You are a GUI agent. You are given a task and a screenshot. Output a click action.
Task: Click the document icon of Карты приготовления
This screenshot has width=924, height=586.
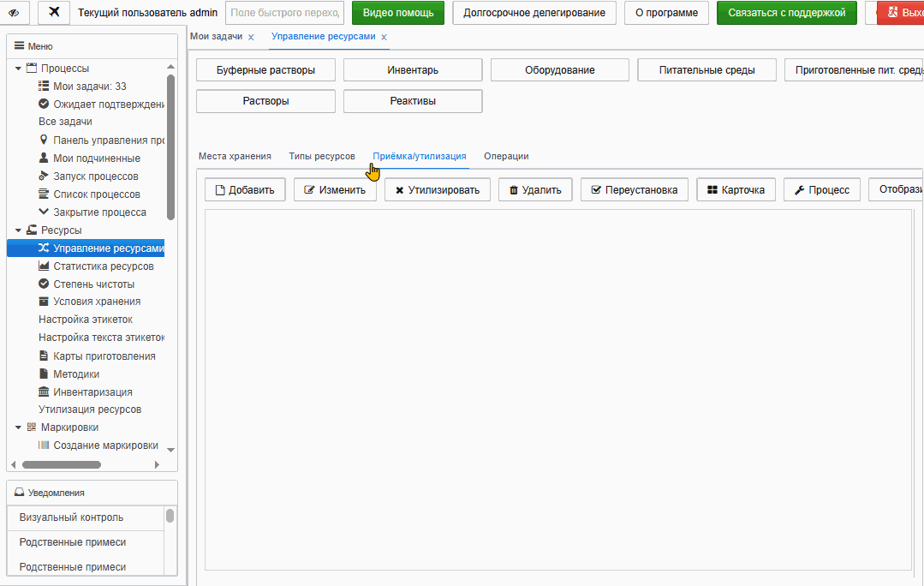[x=44, y=356]
